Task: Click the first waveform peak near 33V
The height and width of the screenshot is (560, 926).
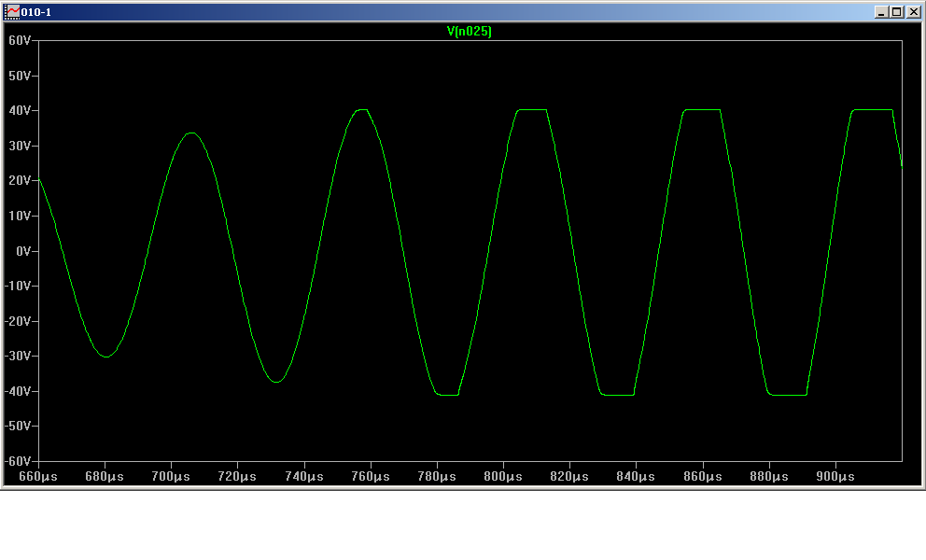Action: click(x=191, y=133)
